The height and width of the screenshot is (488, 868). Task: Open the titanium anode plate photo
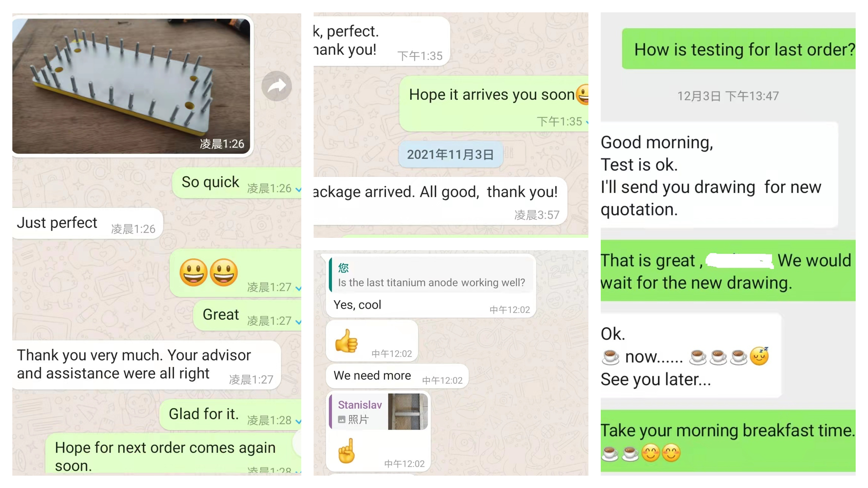(x=131, y=86)
